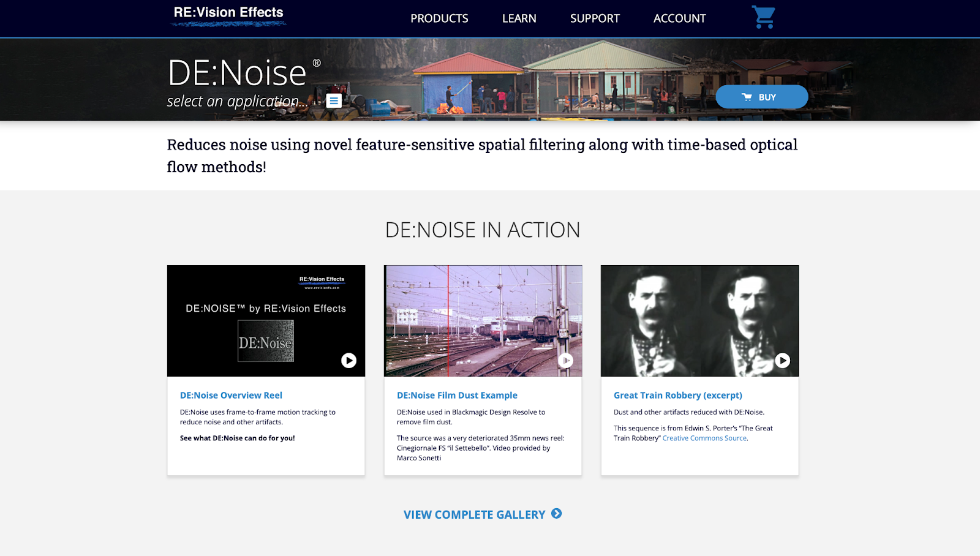980x556 pixels.
Task: Click the blue BUY button
Action: click(x=762, y=97)
